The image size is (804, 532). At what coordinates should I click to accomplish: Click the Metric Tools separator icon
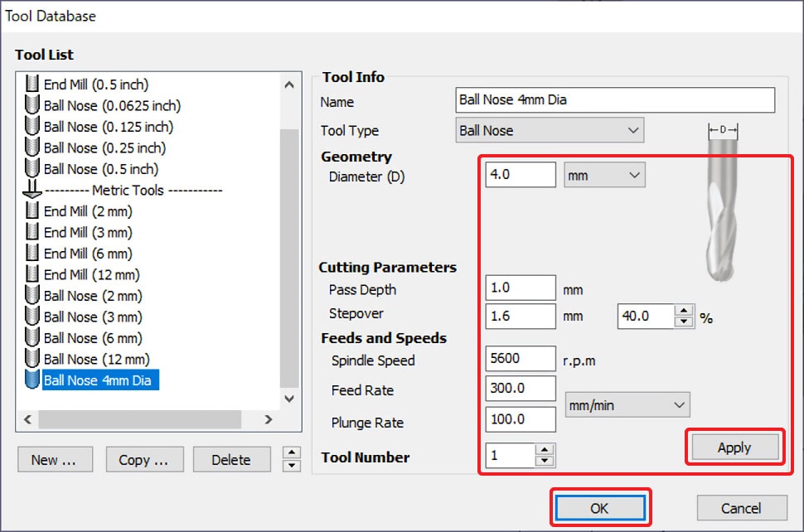click(32, 190)
